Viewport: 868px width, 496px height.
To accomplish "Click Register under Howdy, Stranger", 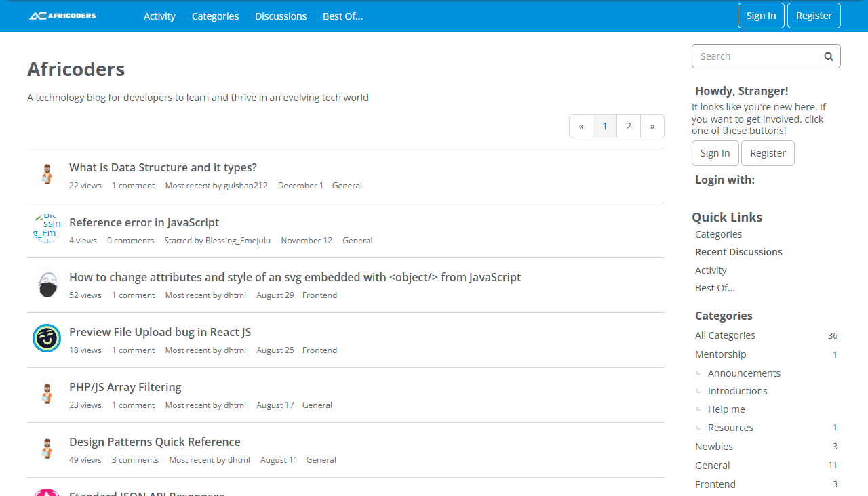I will (768, 153).
